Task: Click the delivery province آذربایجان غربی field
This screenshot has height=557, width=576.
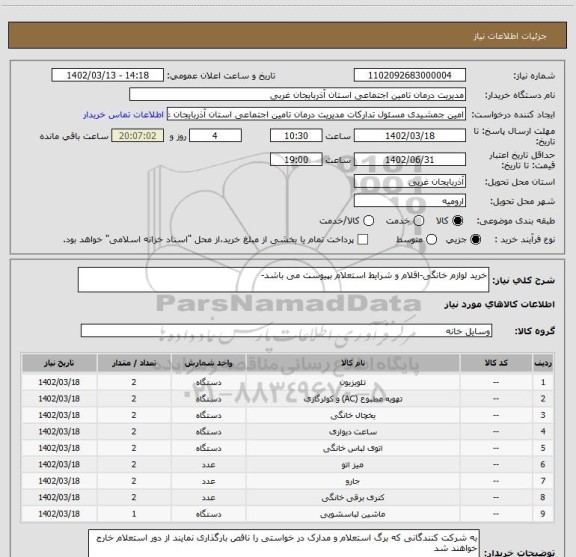Action: pos(410,181)
